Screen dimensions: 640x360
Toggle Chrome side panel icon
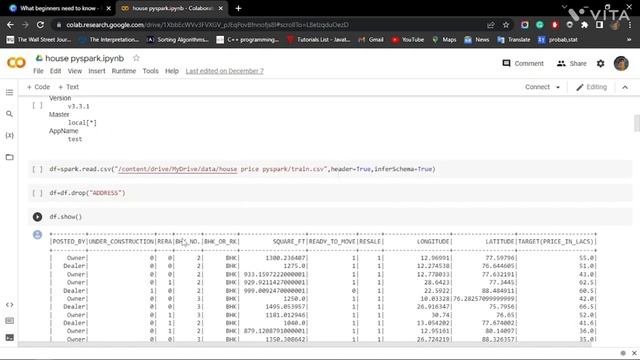coord(599,25)
